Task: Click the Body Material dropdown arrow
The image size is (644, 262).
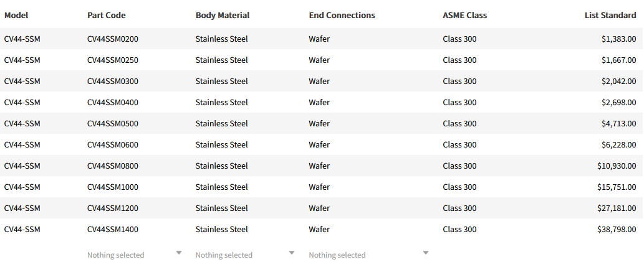Action: pyautogui.click(x=292, y=253)
